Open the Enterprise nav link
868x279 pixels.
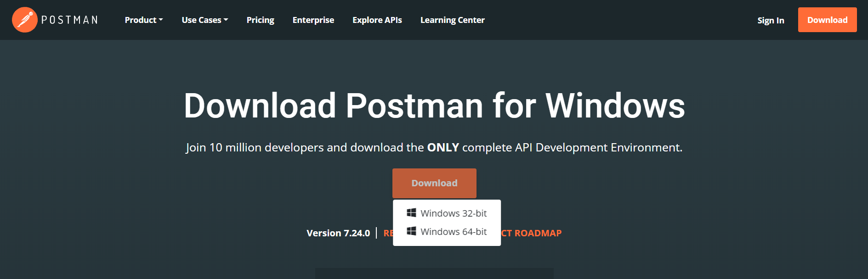pyautogui.click(x=313, y=20)
